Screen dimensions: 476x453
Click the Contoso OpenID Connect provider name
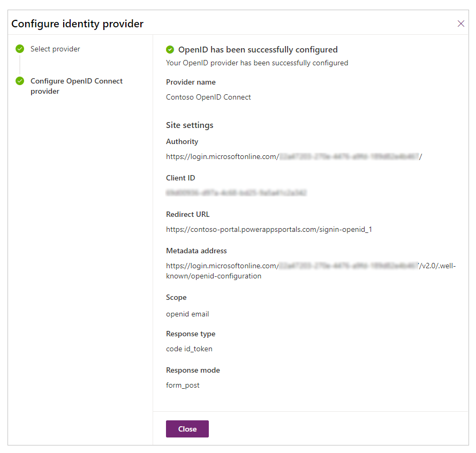[x=208, y=97]
